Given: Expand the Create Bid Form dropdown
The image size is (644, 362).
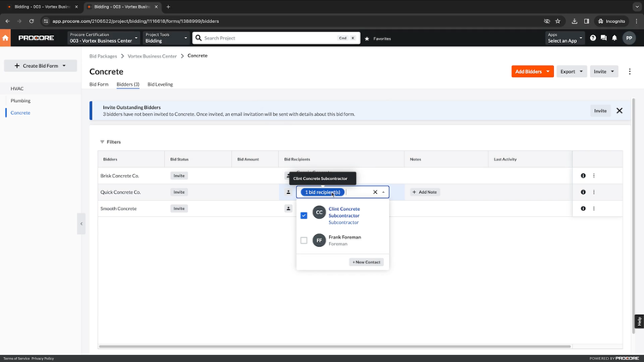Looking at the screenshot, I should (40, 66).
